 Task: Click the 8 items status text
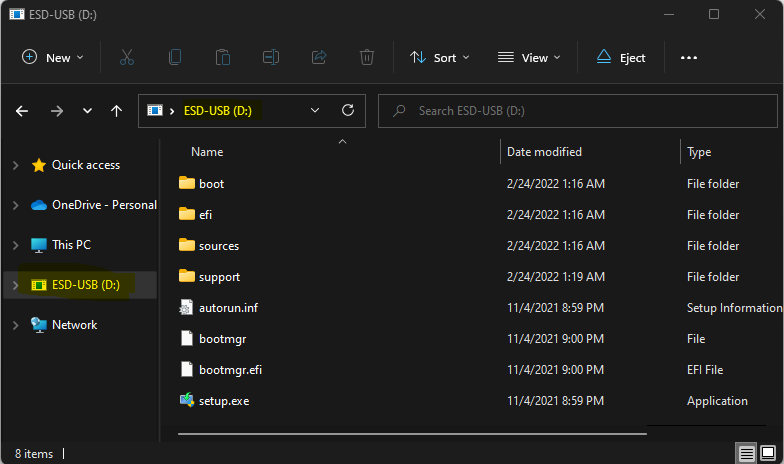click(34, 454)
